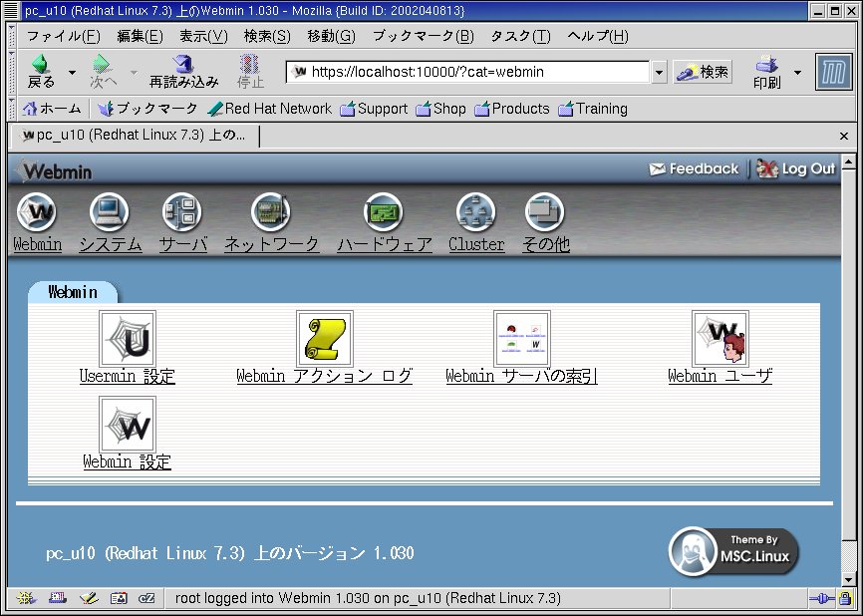863x616 pixels.
Task: Close the current browser tab
Action: [844, 136]
